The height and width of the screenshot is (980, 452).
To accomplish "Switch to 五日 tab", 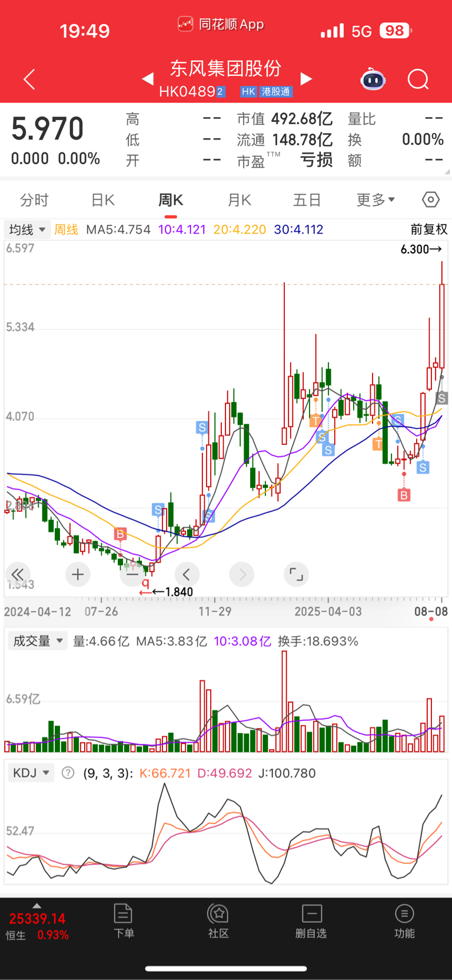I will [307, 200].
